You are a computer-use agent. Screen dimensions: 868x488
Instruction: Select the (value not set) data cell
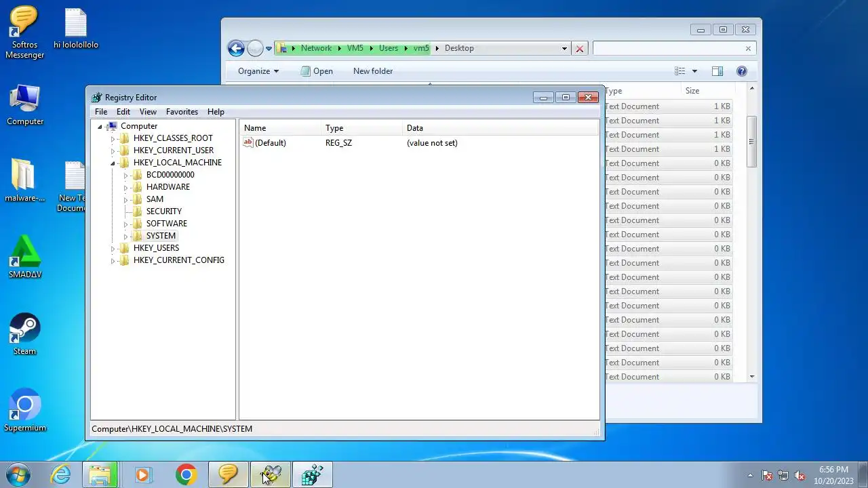[432, 143]
